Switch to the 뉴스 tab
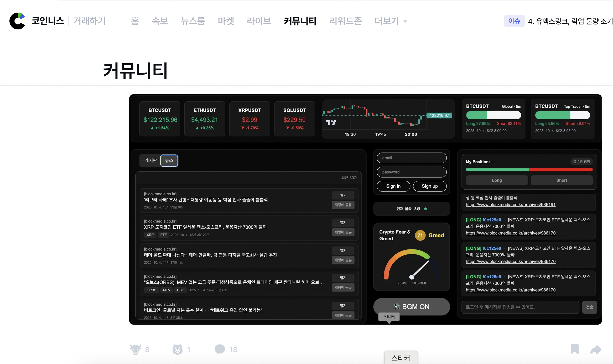613x364 pixels. [x=169, y=160]
